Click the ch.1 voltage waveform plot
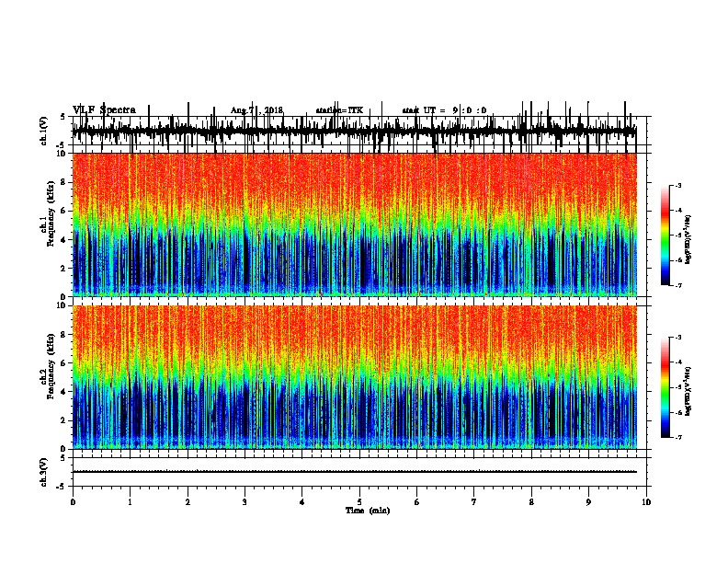Screen dimensions: 728x563 click(354, 131)
